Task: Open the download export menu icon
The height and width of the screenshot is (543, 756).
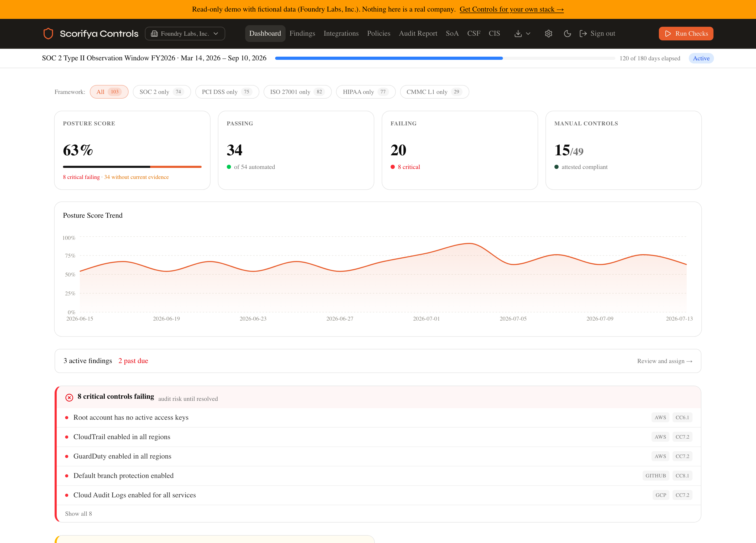Action: tap(518, 34)
